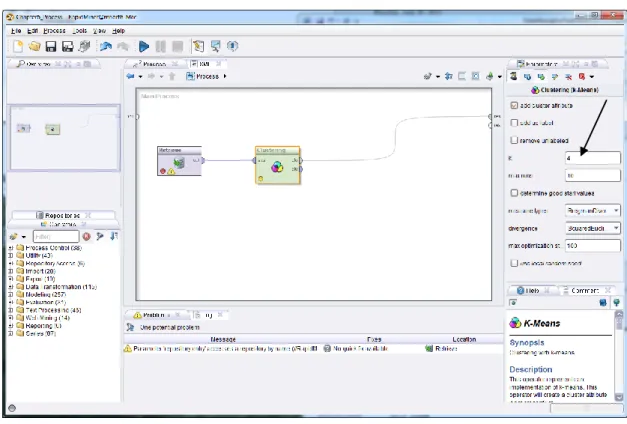Expand the Data Transformation folder
The image size is (627, 424).
click(11, 287)
